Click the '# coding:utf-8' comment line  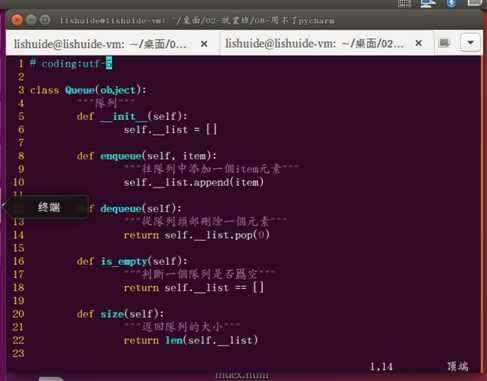click(x=71, y=63)
